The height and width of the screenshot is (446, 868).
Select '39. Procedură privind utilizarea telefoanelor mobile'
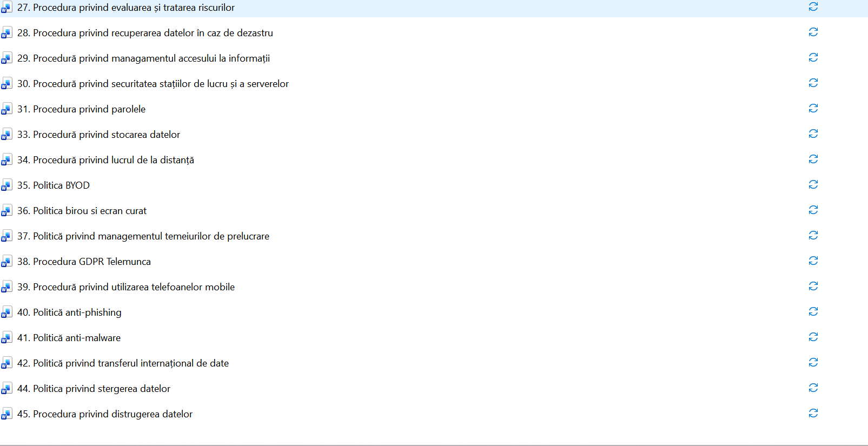[x=126, y=287]
